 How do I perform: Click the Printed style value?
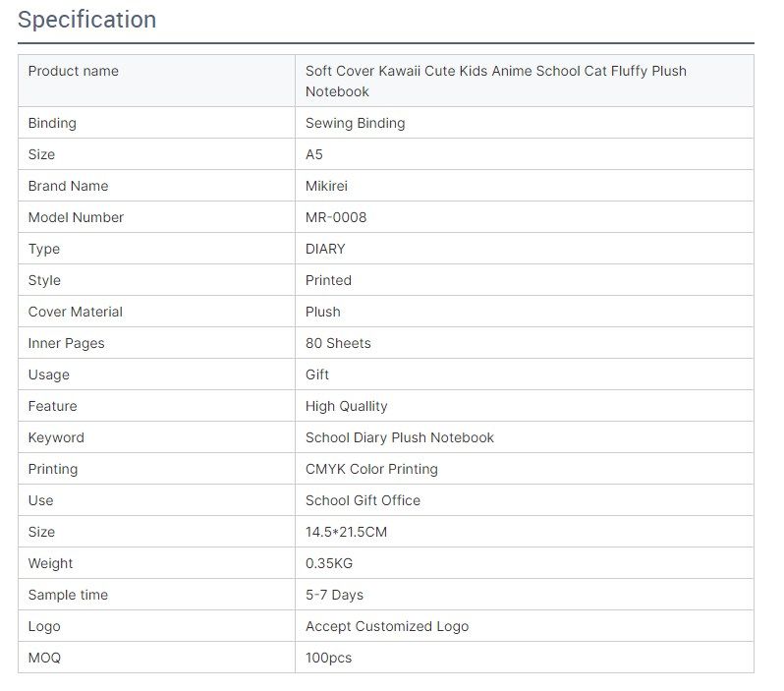[328, 280]
